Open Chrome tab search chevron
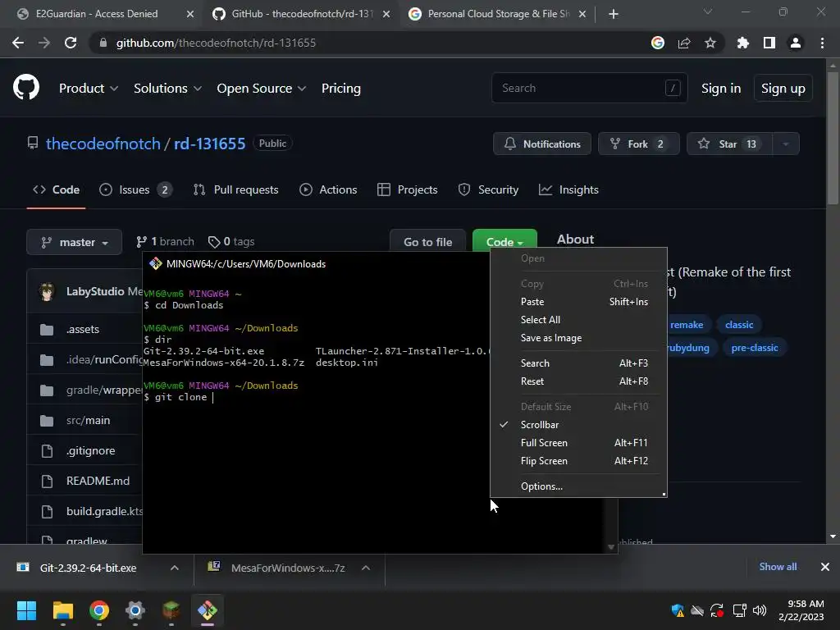 pos(708,11)
